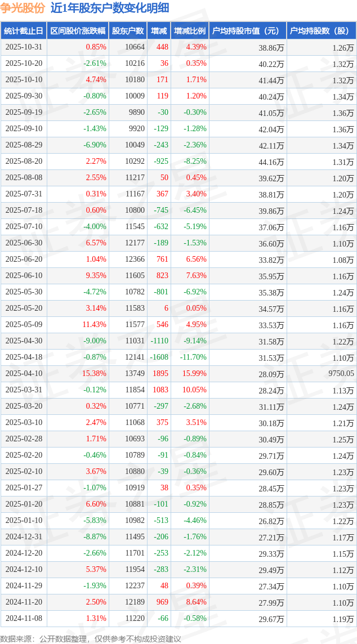The image size is (357, 644).
Task: Select the 增减比例 column header
Action: [x=190, y=31]
